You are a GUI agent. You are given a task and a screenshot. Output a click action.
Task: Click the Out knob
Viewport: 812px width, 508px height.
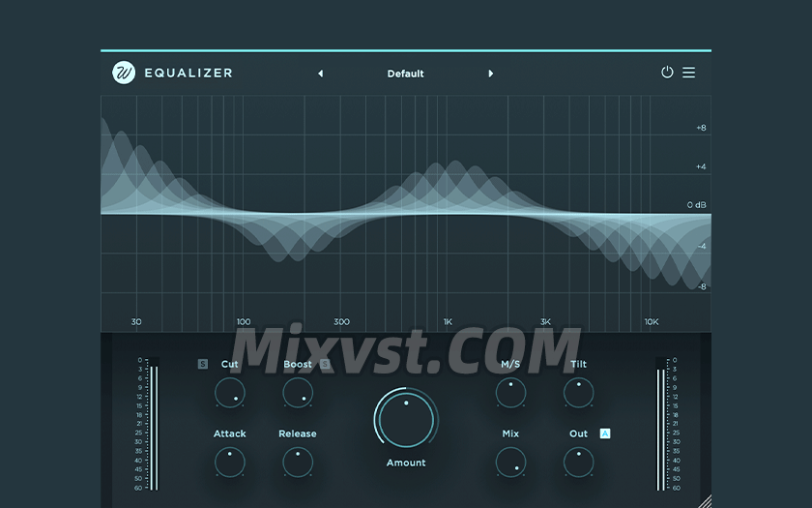(x=578, y=463)
